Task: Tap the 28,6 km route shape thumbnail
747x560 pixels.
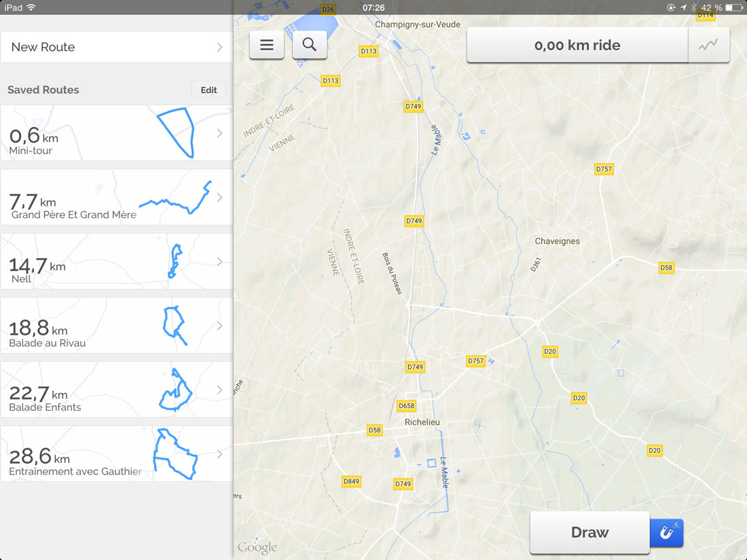Action: click(x=175, y=454)
